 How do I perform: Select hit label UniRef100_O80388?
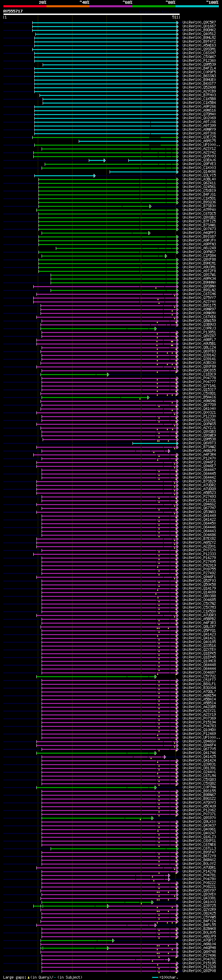point(199,596)
